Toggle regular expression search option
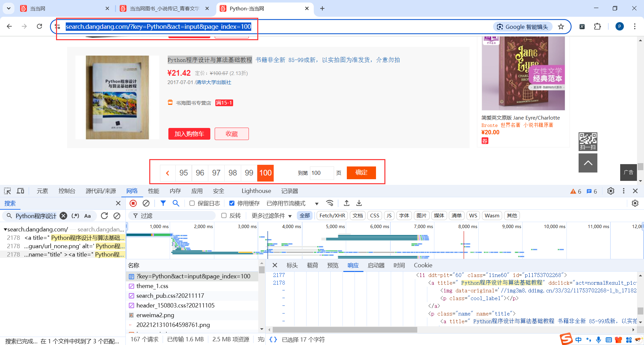 click(x=75, y=216)
